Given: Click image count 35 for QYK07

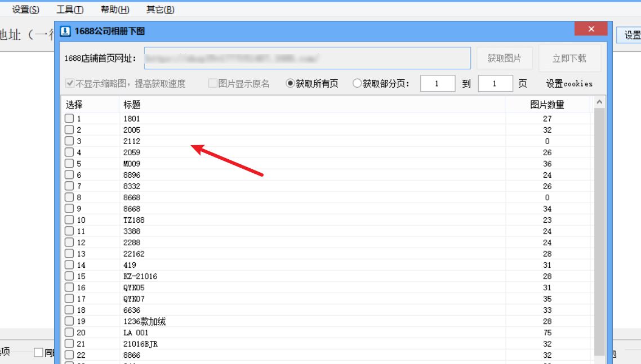Looking at the screenshot, I should [547, 299].
